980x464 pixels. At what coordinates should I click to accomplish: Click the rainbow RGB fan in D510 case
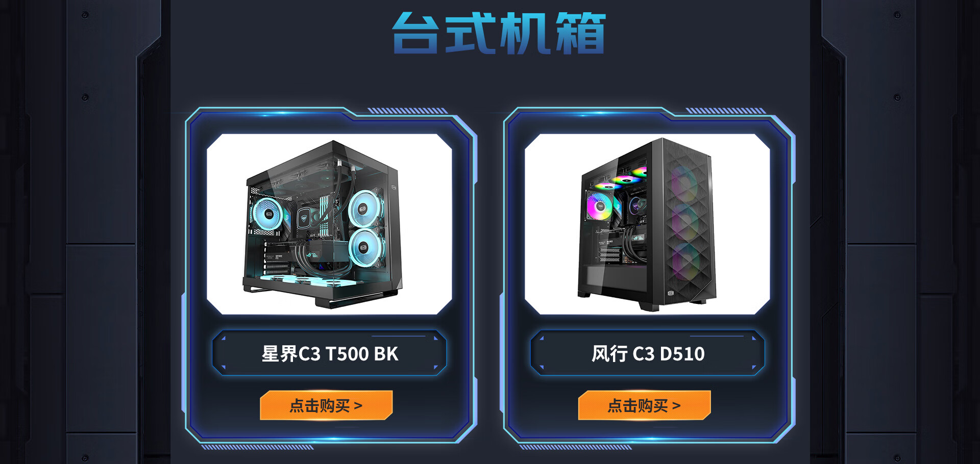point(599,206)
